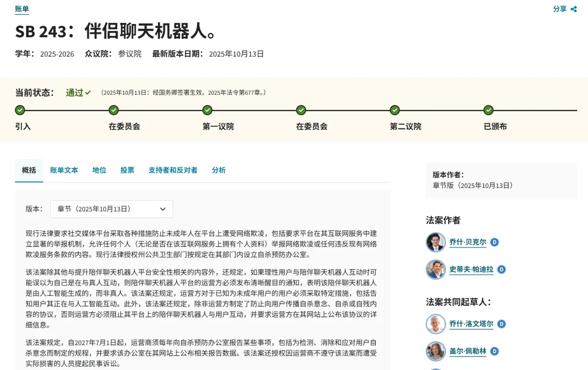Click 史蒂夫·帕迪拉's portrait photo

pyautogui.click(x=436, y=269)
